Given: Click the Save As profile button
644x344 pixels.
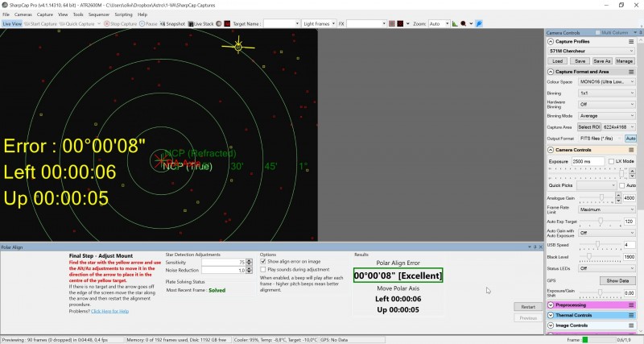Looking at the screenshot, I should point(601,61).
